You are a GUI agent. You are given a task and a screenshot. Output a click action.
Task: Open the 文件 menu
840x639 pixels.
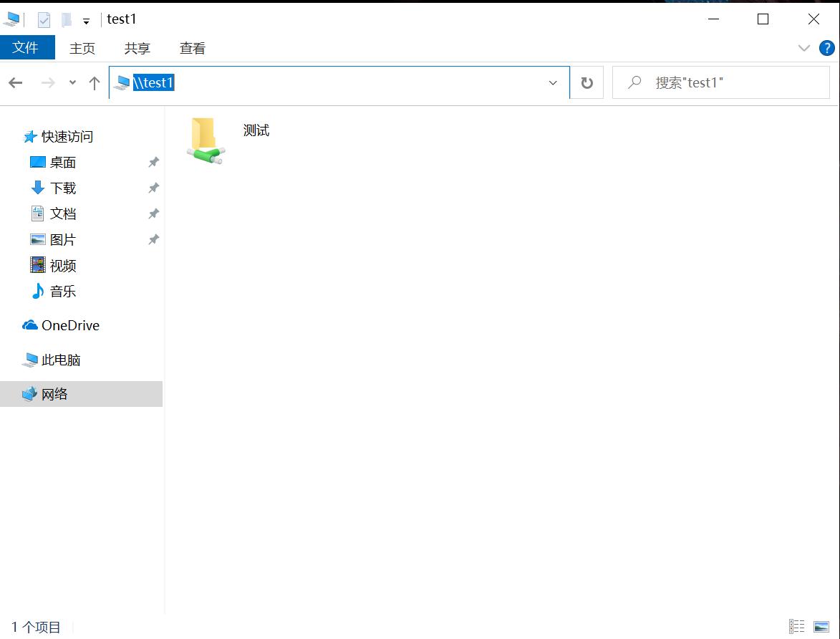click(27, 48)
